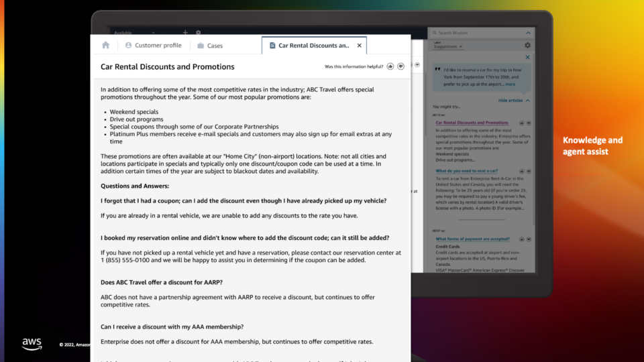Open What forms of payment are accepted link
This screenshot has width=644, height=362.
click(473, 239)
